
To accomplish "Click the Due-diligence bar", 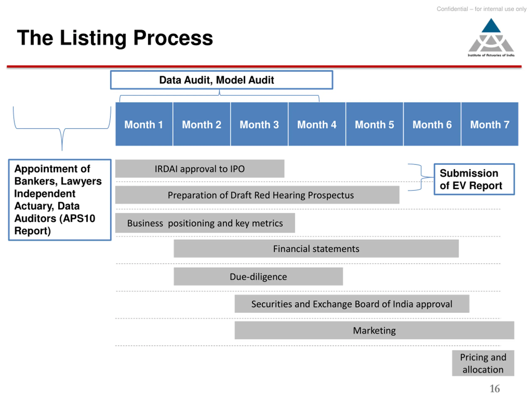I will pyautogui.click(x=258, y=276).
